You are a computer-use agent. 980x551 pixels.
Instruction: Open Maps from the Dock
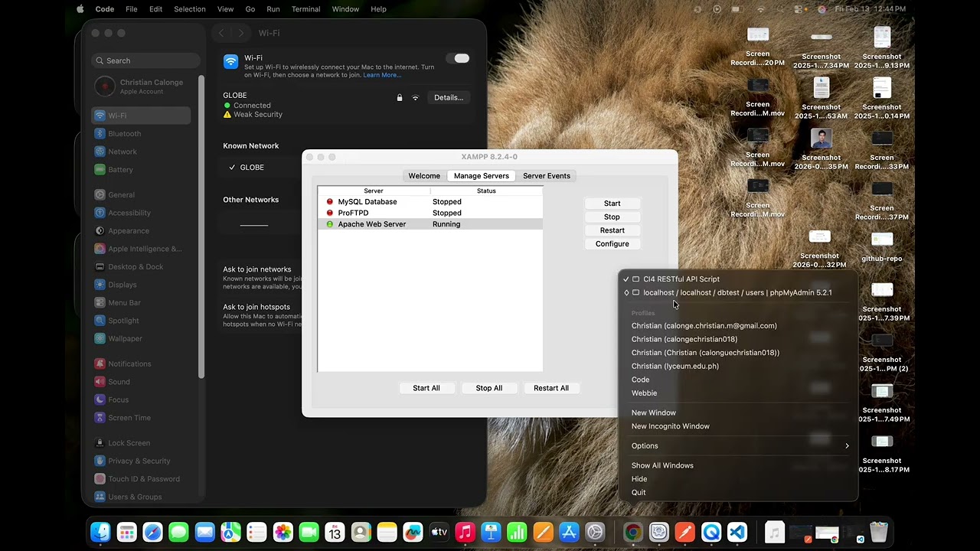click(x=231, y=532)
